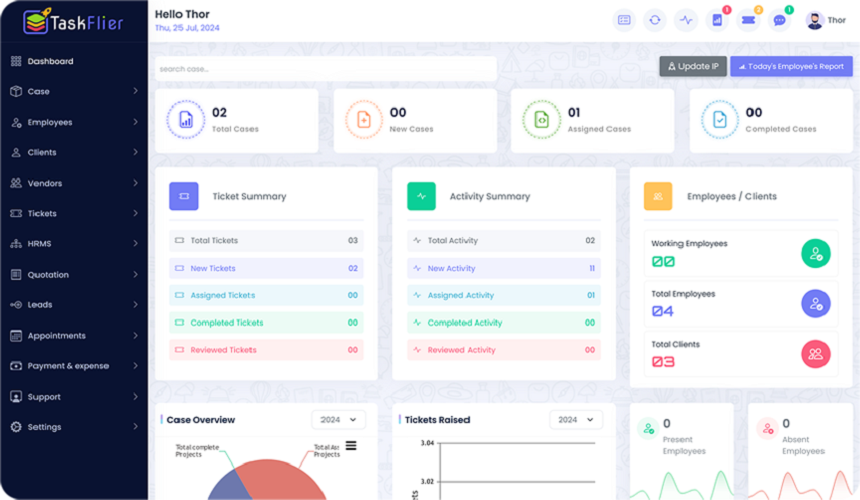Open the Appointments menu item
Viewport: 860px width, 500px height.
click(74, 335)
